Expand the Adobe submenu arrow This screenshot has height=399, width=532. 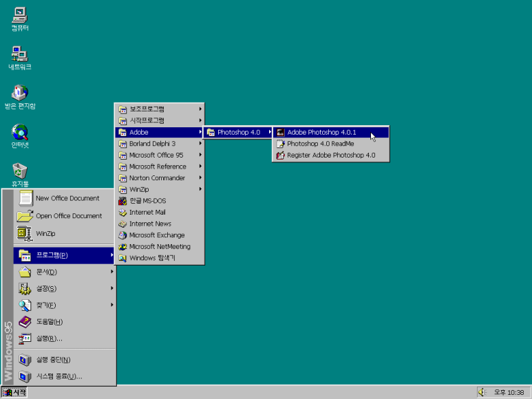(x=200, y=132)
